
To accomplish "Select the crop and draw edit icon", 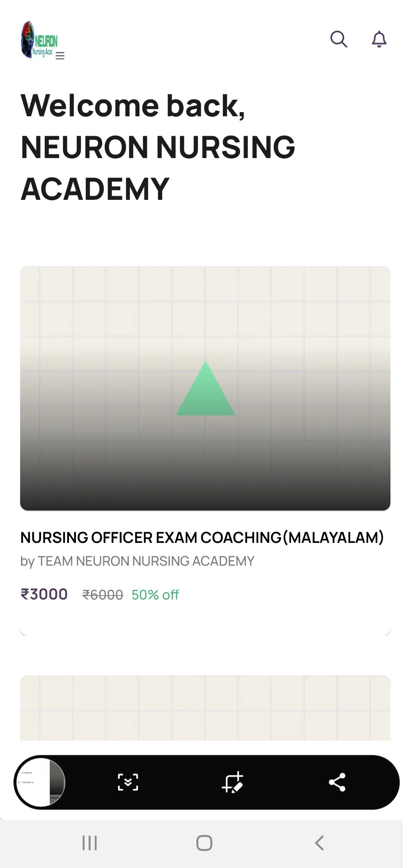I will pos(232,782).
